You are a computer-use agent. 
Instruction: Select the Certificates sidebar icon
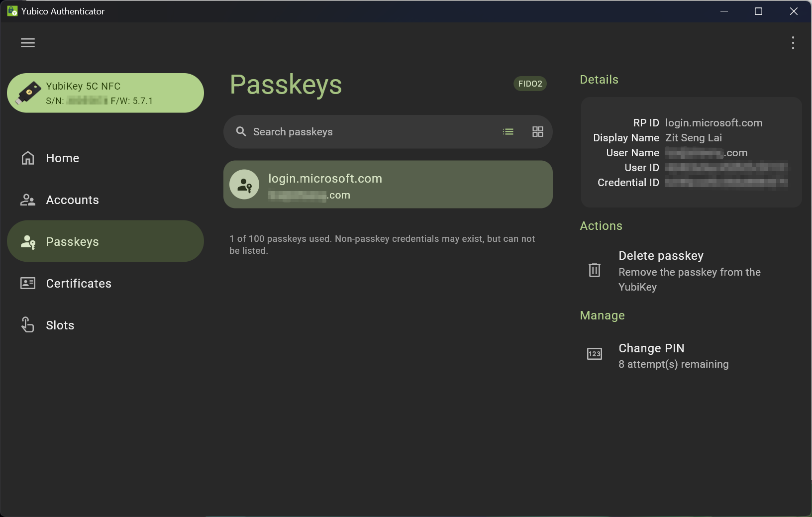28,283
